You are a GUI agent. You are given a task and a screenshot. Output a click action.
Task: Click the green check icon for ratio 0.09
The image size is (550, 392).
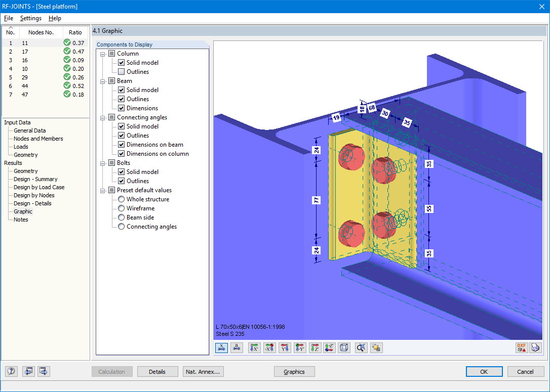click(67, 60)
